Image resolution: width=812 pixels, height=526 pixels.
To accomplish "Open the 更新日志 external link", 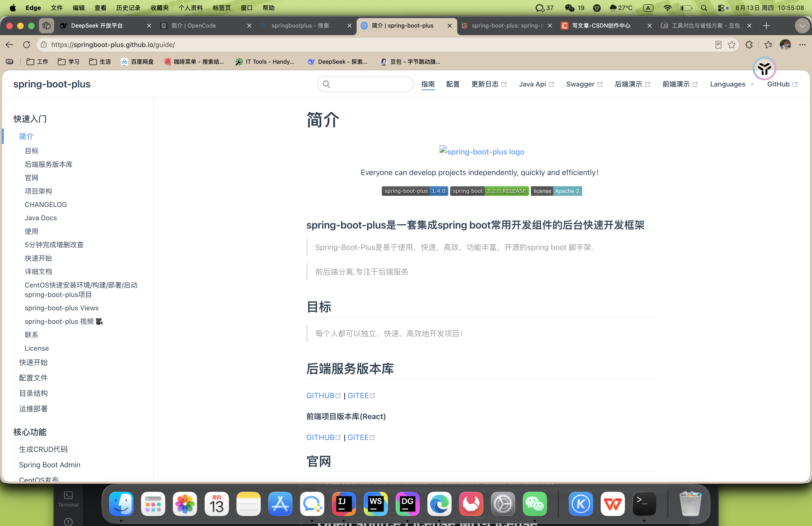I will [x=489, y=84].
